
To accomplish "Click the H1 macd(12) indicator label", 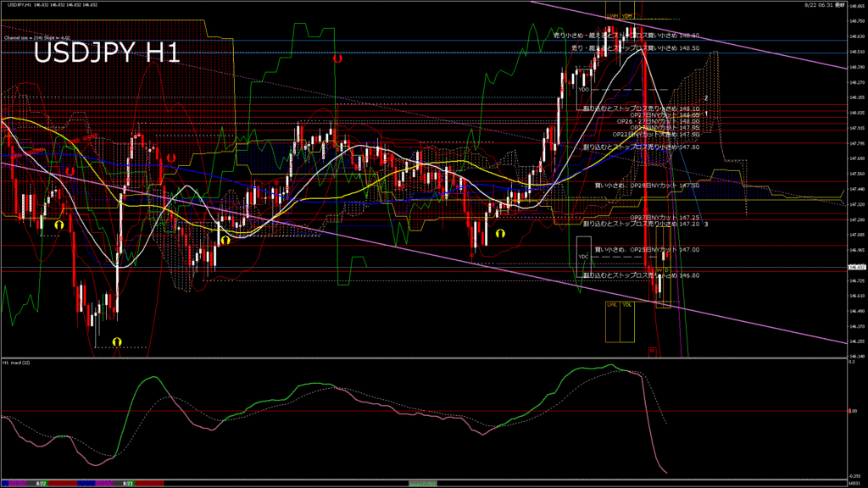I will (x=19, y=363).
